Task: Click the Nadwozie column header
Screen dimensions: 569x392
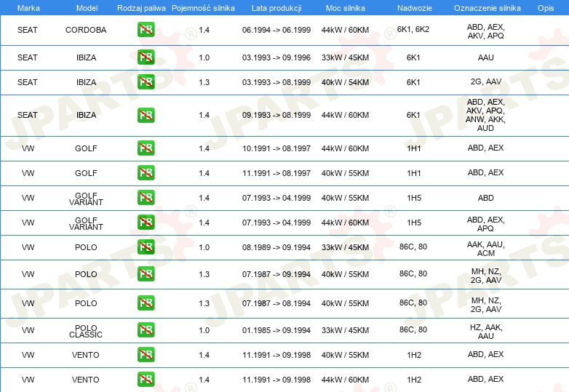Action: 415,8
